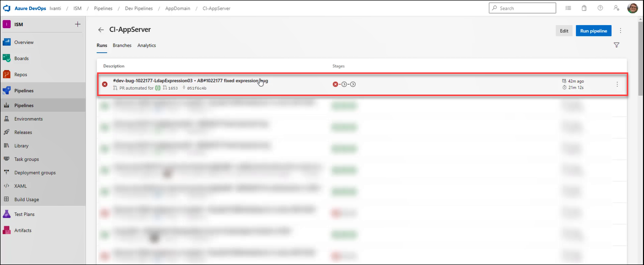Open more actions menu next to Run pipeline
Image resolution: width=644 pixels, height=265 pixels.
tap(620, 31)
